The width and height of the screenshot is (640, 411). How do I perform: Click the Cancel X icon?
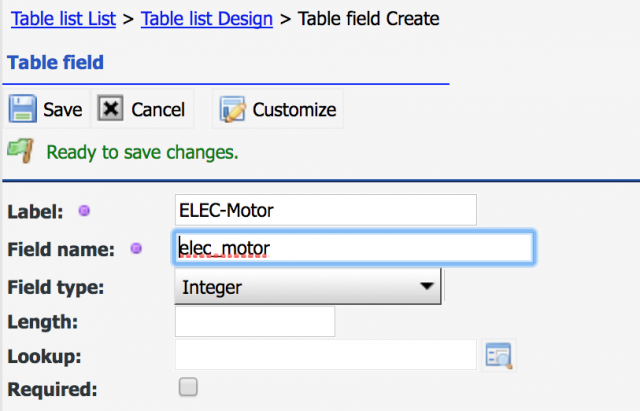click(110, 109)
